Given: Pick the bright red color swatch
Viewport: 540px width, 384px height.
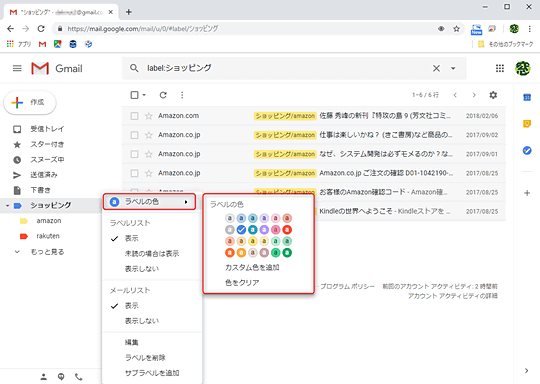Looking at the screenshot, I should (287, 230).
